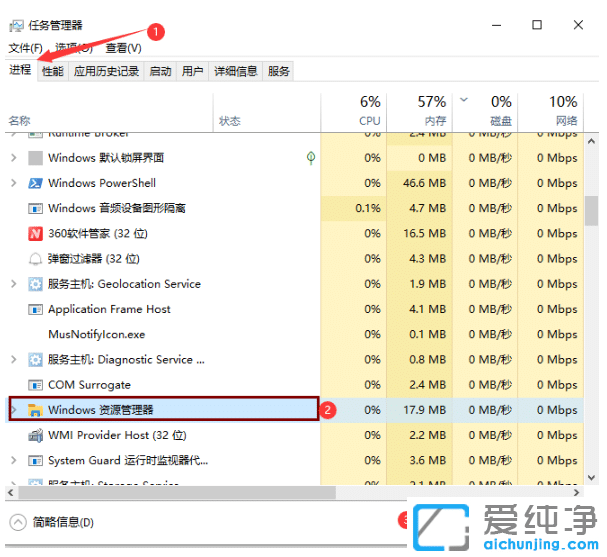Switch to the 性能 tab
This screenshot has width=607, height=557.
pyautogui.click(x=53, y=71)
